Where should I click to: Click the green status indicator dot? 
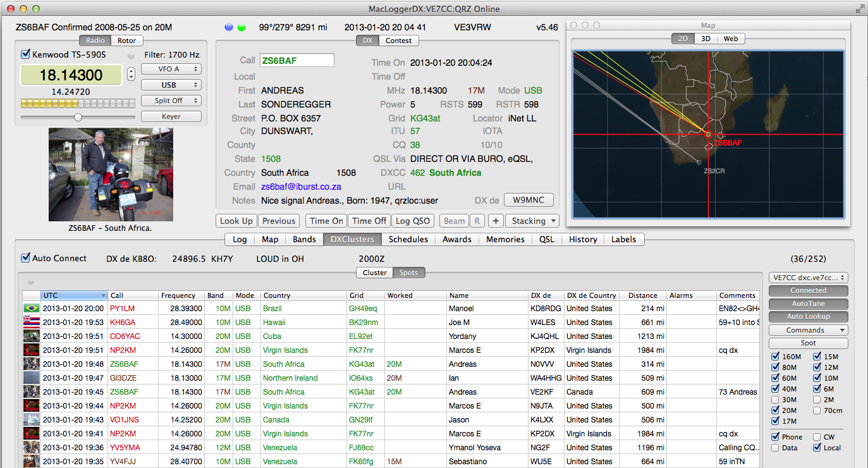click(x=241, y=27)
